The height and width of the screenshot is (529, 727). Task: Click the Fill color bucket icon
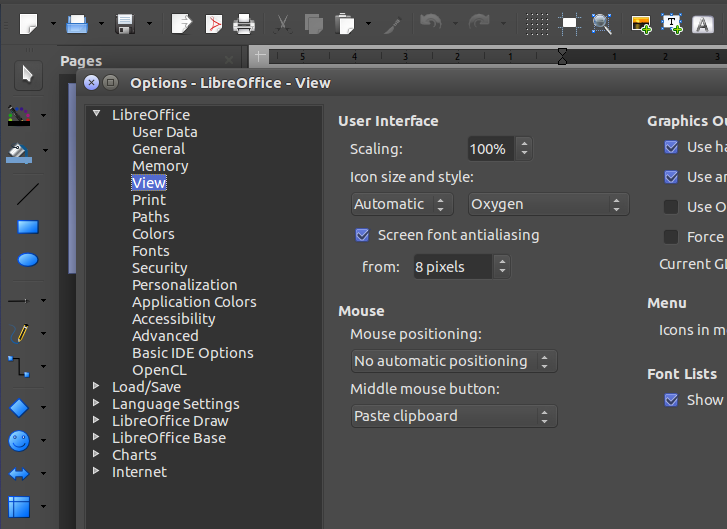click(19, 153)
